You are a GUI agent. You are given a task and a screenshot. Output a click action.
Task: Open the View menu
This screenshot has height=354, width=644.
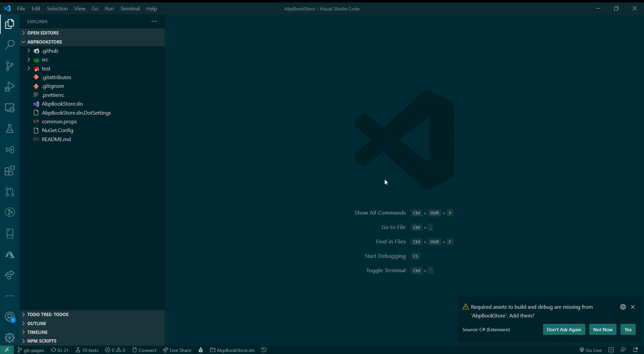tap(80, 9)
